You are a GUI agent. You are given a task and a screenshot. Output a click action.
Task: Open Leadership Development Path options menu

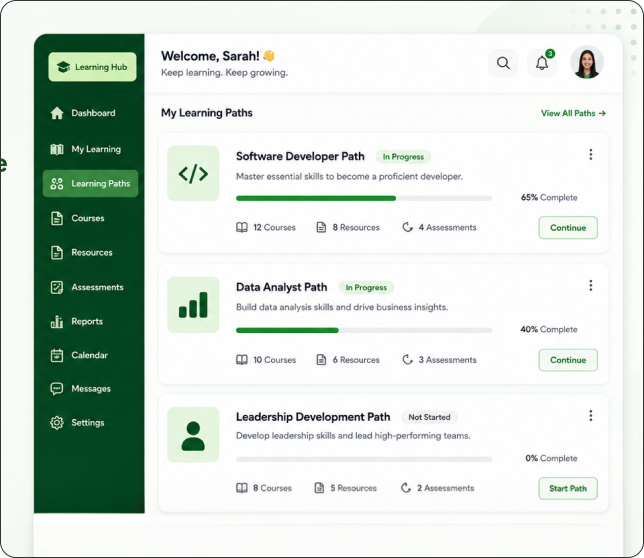(x=591, y=416)
